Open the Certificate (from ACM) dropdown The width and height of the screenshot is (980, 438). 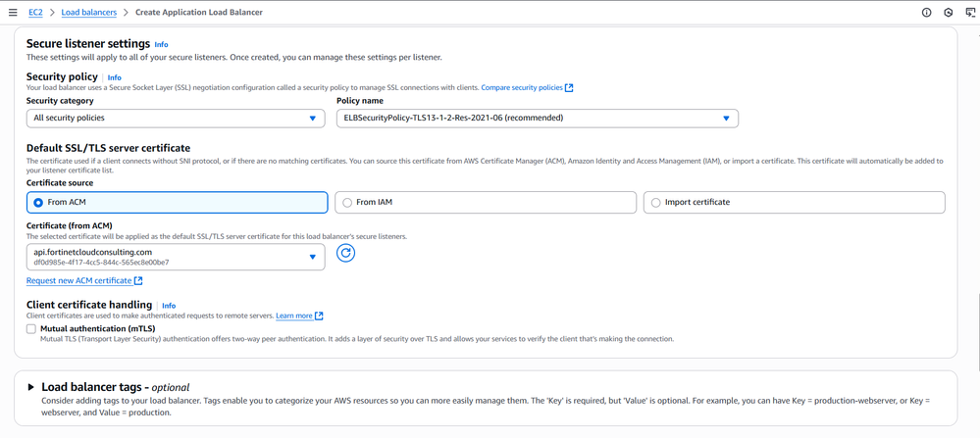pos(176,257)
